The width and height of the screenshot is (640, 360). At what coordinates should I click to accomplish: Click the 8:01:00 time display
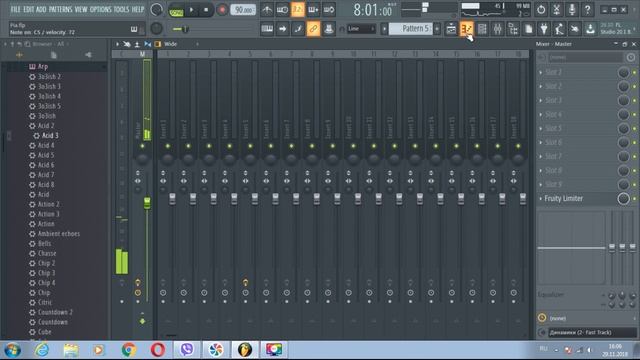point(373,10)
